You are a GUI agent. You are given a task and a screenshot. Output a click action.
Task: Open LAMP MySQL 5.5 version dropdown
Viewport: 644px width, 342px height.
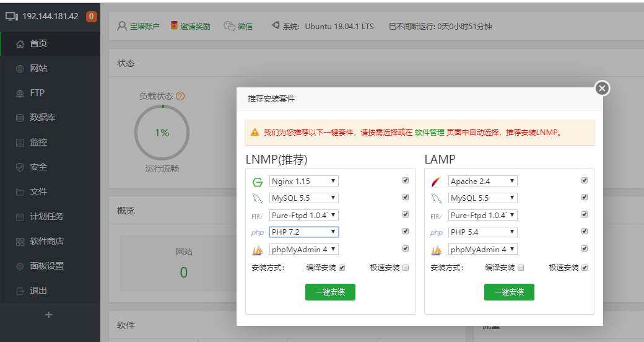click(482, 198)
